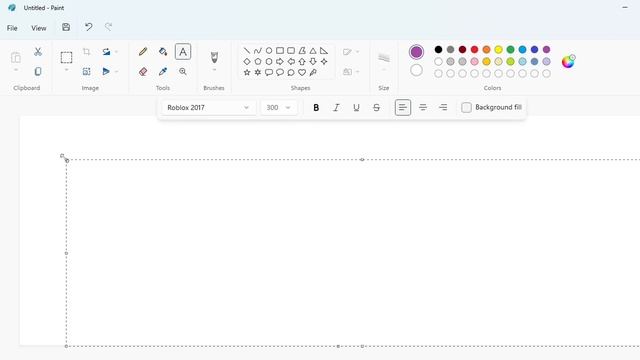The image size is (640, 360).
Task: Choose the Line shape
Action: (247, 51)
